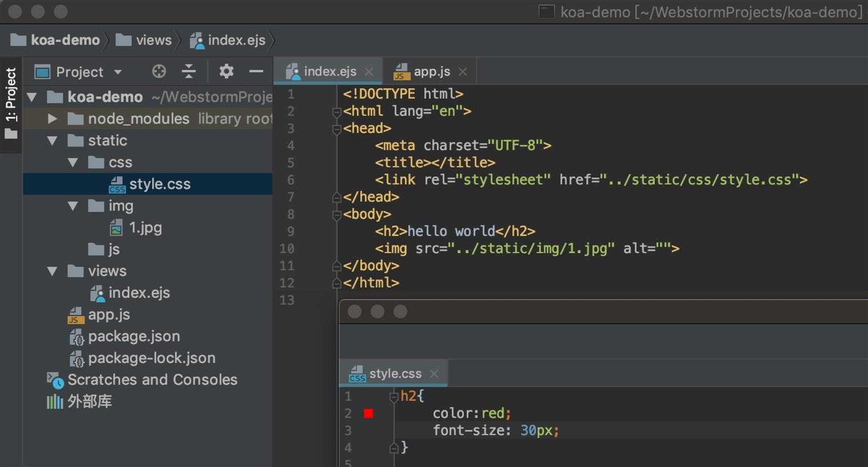
Task: Click the meta charset line in editor
Action: (x=463, y=145)
